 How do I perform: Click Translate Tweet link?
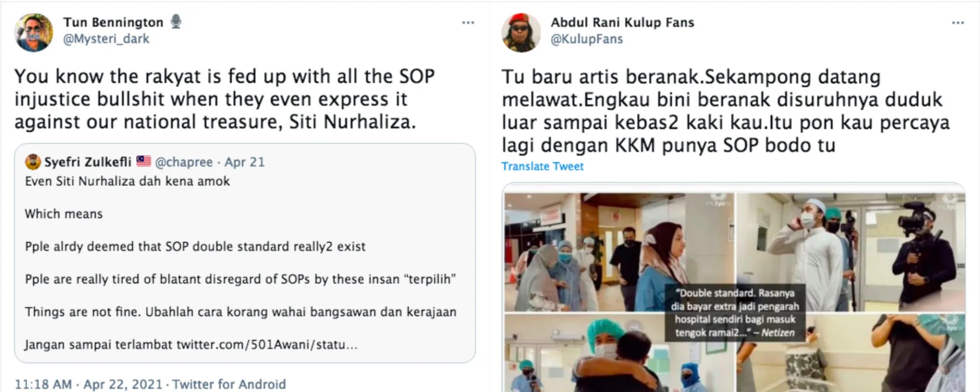click(x=543, y=166)
